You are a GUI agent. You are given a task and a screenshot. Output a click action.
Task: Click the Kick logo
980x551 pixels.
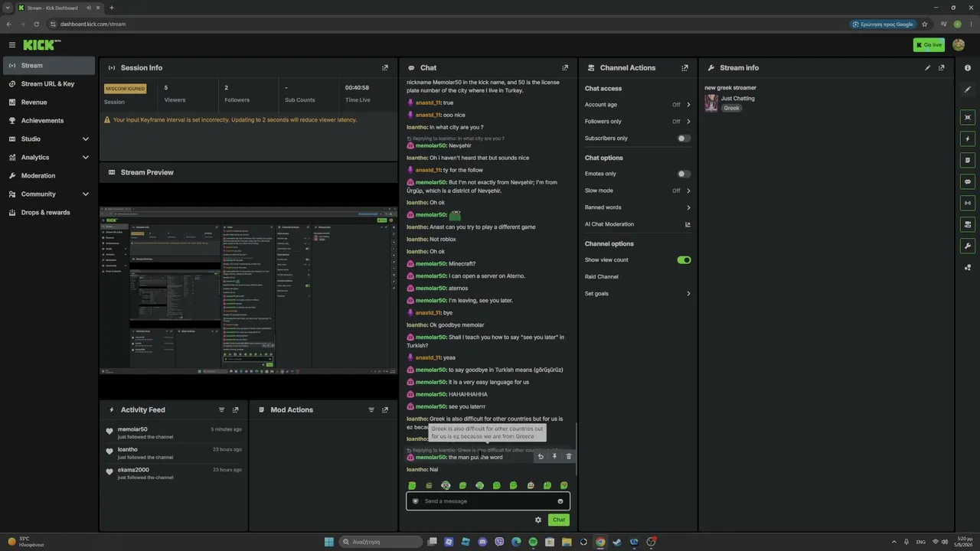[x=41, y=45]
